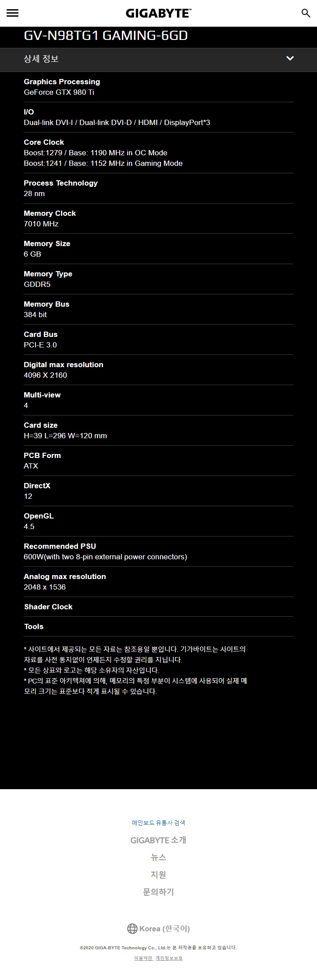317x980 pixels.
Task: Open the 문의하기 contact link
Action: point(158,892)
